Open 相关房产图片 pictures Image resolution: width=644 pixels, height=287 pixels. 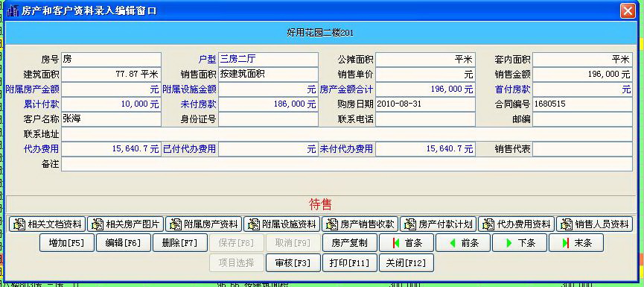tap(125, 224)
